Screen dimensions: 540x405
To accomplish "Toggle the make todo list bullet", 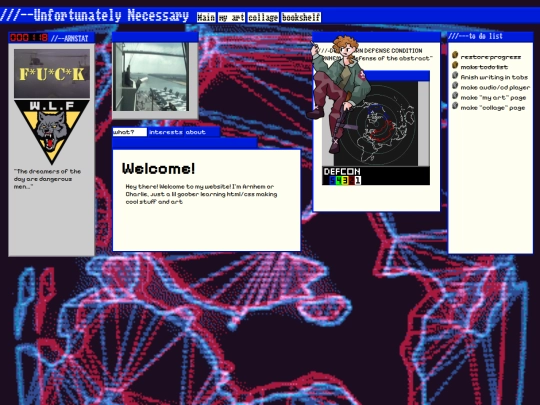I will tap(455, 65).
